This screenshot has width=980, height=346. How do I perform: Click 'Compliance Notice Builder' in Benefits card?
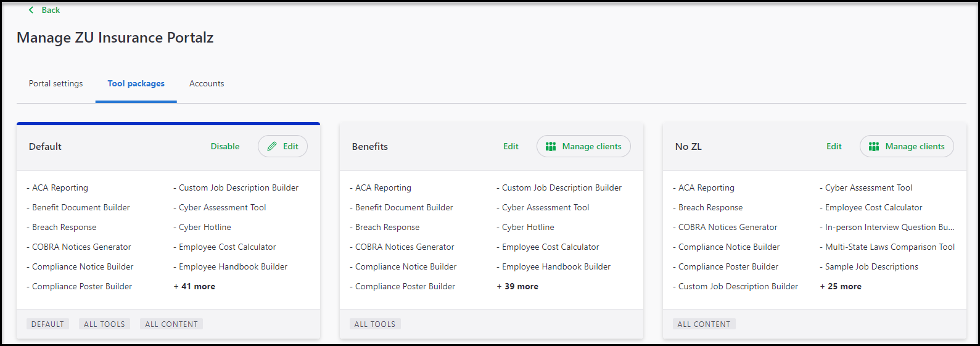(x=406, y=266)
